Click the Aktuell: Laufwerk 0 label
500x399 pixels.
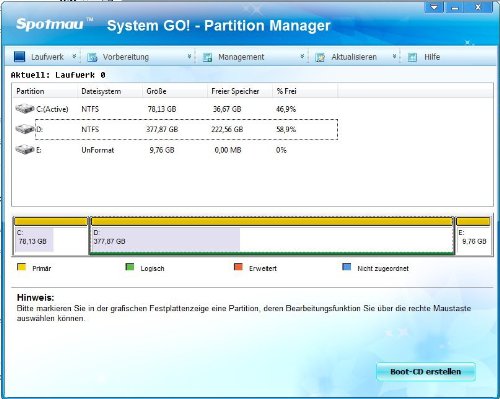point(58,75)
